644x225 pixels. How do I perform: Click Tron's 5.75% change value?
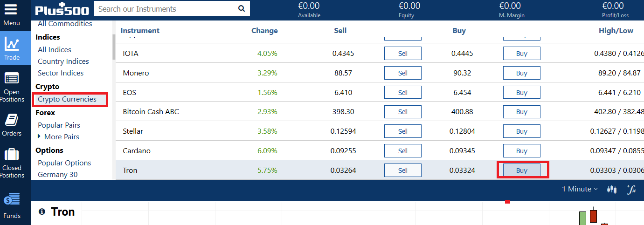point(267,170)
